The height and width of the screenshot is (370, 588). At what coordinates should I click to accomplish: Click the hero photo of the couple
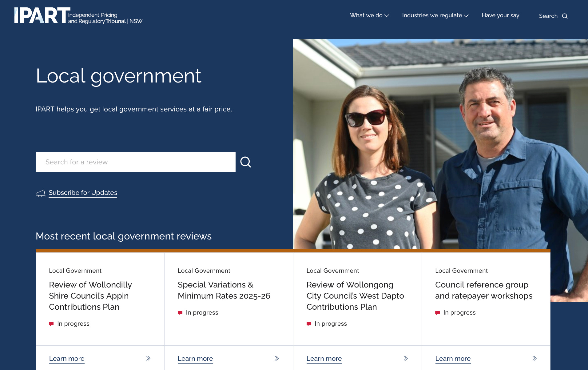click(x=440, y=144)
